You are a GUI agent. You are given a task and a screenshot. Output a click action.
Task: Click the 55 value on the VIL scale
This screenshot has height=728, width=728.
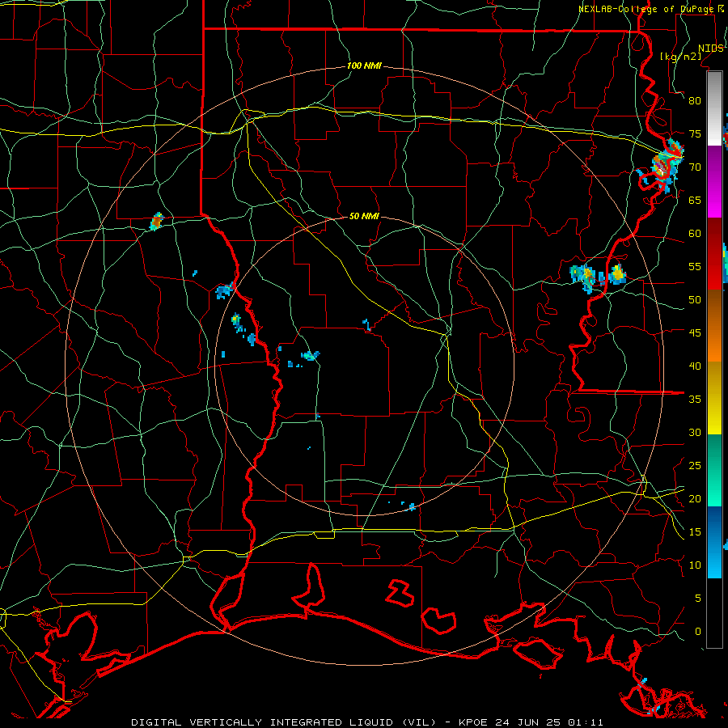(695, 266)
